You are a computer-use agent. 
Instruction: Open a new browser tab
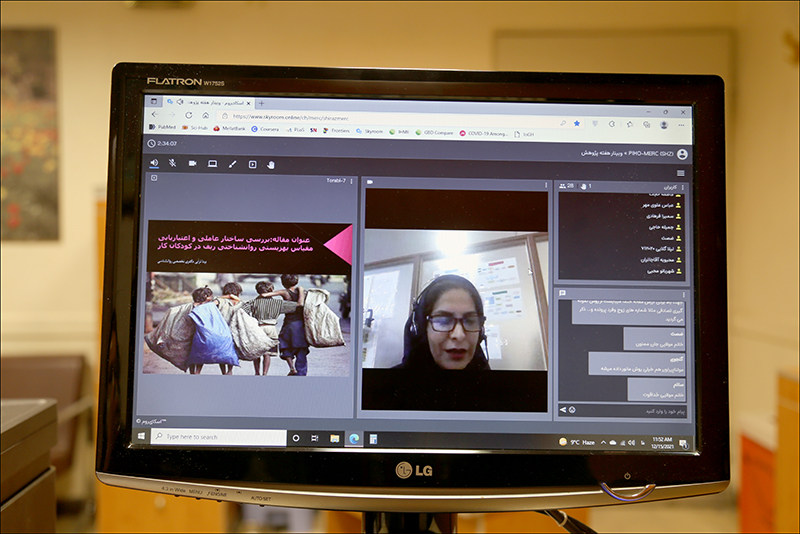tap(261, 103)
